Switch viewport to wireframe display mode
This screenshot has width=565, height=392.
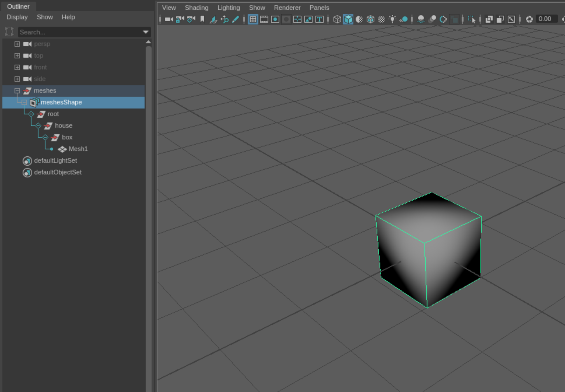coord(337,19)
